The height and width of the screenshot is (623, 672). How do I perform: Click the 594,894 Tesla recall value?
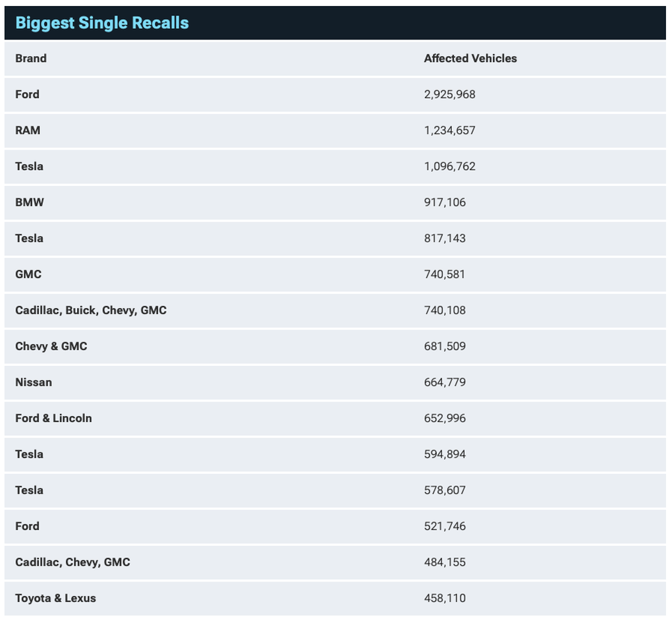click(x=445, y=454)
